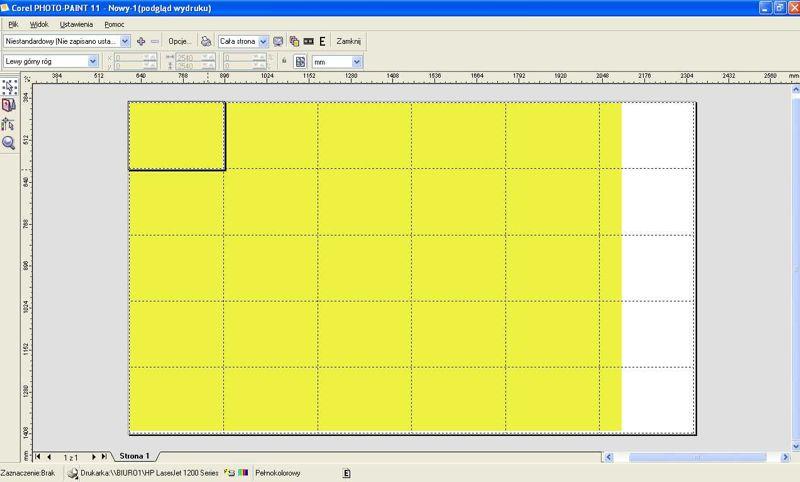Expand the Lewy górny róg position dropdown

tap(96, 61)
